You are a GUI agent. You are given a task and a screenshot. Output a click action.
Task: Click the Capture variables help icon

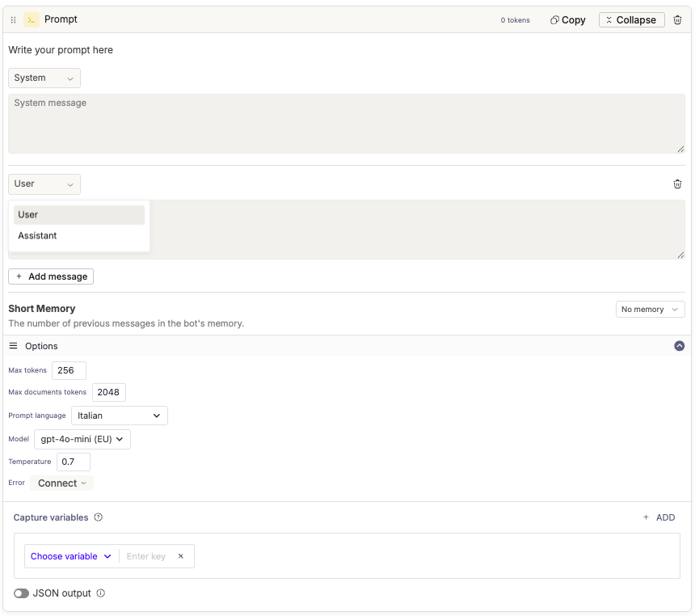pos(99,517)
